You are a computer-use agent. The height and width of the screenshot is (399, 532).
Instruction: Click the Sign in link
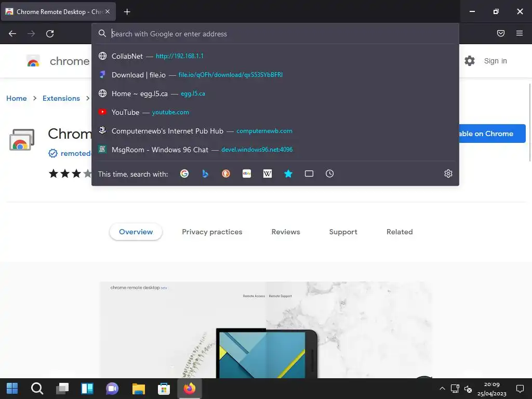pyautogui.click(x=495, y=61)
